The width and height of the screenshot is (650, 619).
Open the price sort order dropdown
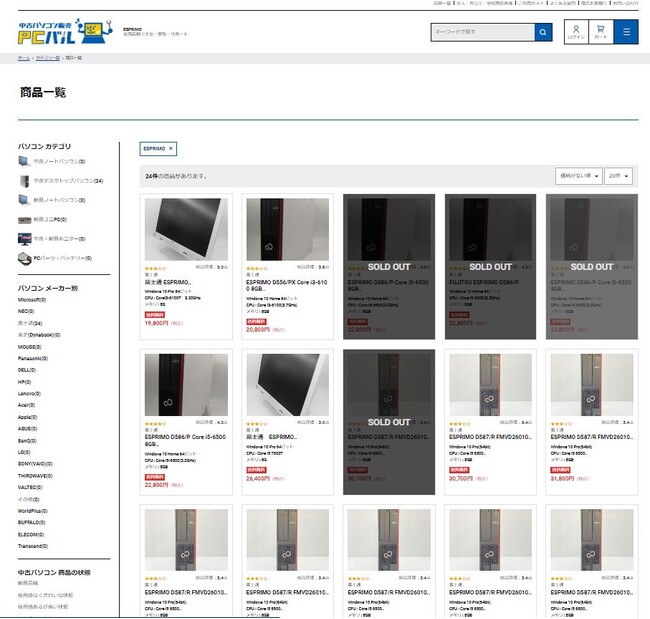click(x=577, y=175)
